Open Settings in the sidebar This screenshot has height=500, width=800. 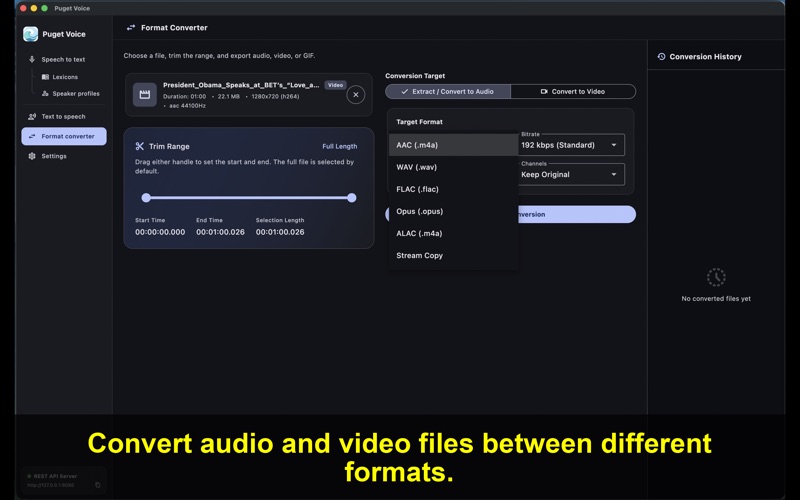[x=54, y=156]
